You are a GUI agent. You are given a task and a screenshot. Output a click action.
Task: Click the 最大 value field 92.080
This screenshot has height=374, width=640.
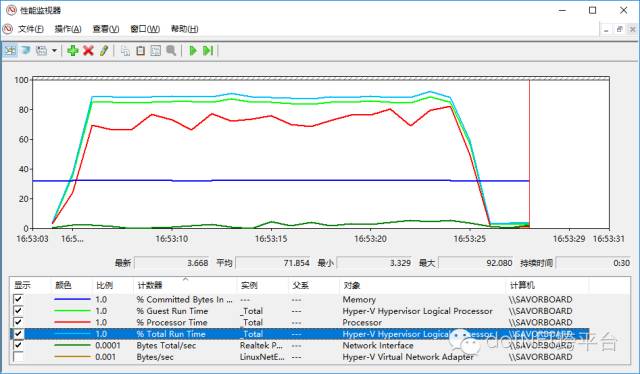coord(476,263)
